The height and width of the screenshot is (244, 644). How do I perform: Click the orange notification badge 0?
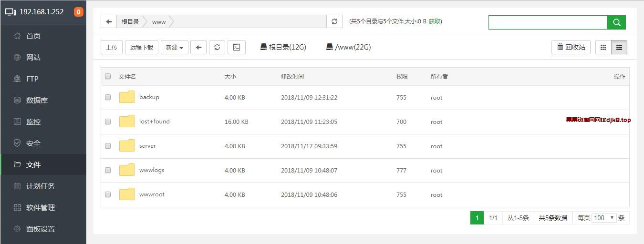click(x=79, y=12)
